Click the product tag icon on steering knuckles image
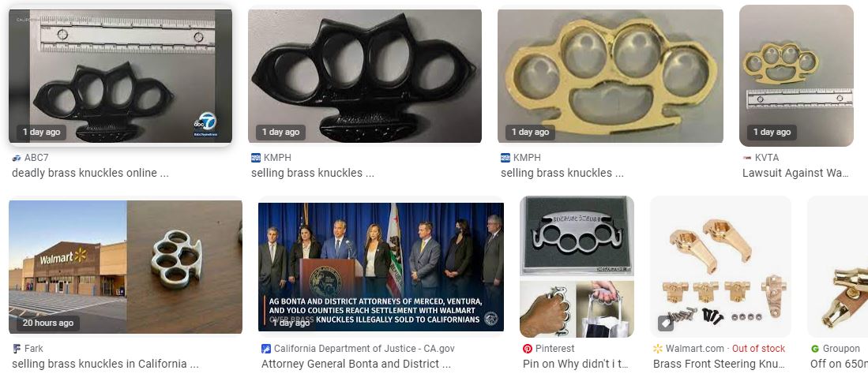Image resolution: width=868 pixels, height=385 pixels. tap(666, 323)
